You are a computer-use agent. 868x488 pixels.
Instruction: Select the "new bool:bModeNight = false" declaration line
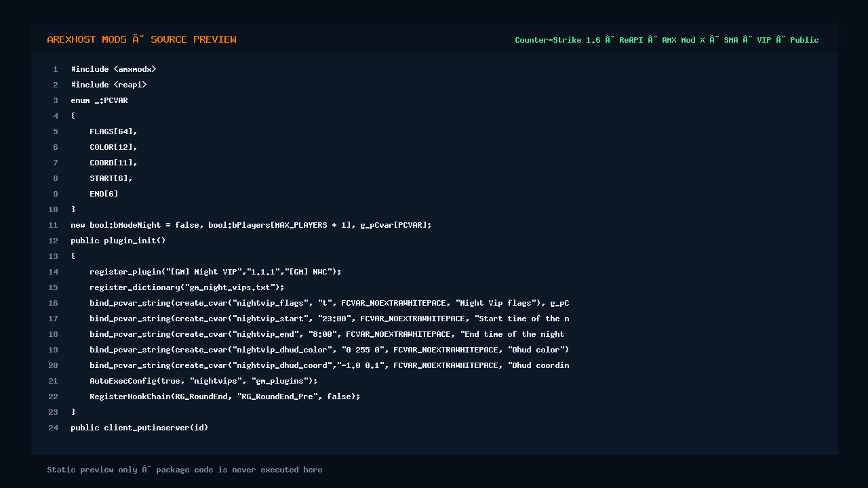click(x=251, y=225)
